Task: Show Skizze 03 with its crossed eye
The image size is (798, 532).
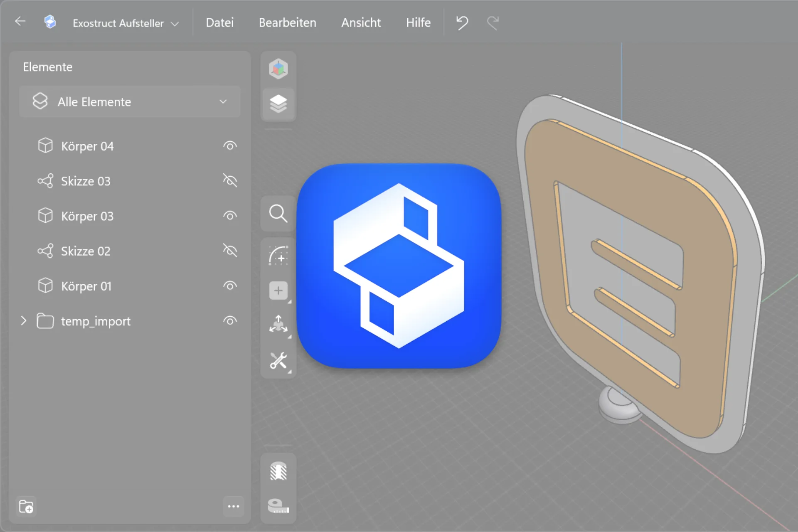Action: [x=230, y=181]
